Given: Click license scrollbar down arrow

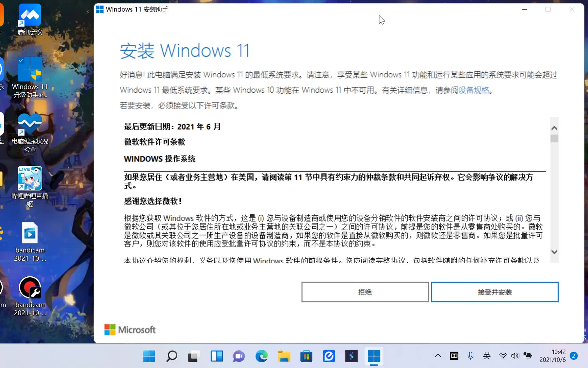Looking at the screenshot, I should pyautogui.click(x=554, y=252).
